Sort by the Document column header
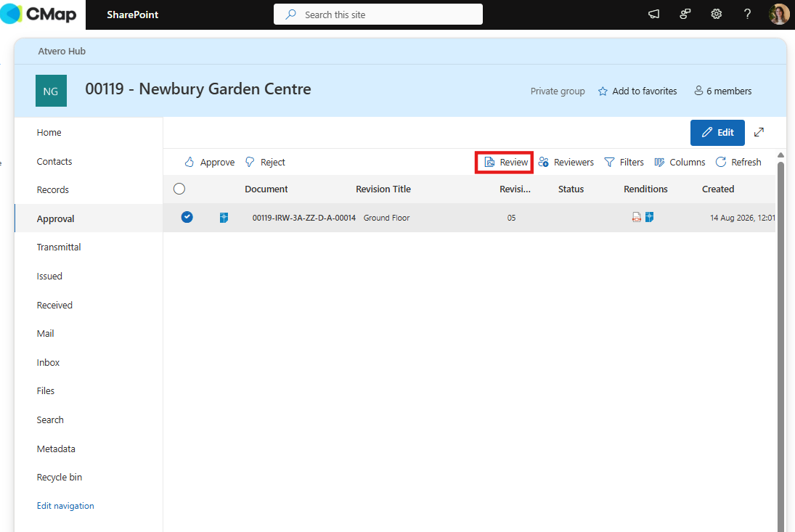Screen dimensions: 795x532 [x=266, y=189]
